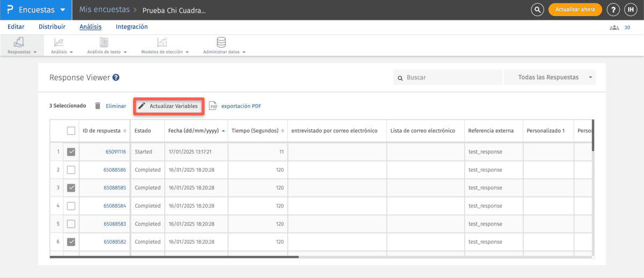Screen dimensions: 644x278
Task: Open the Modelos de elección icon
Action: pos(162,42)
